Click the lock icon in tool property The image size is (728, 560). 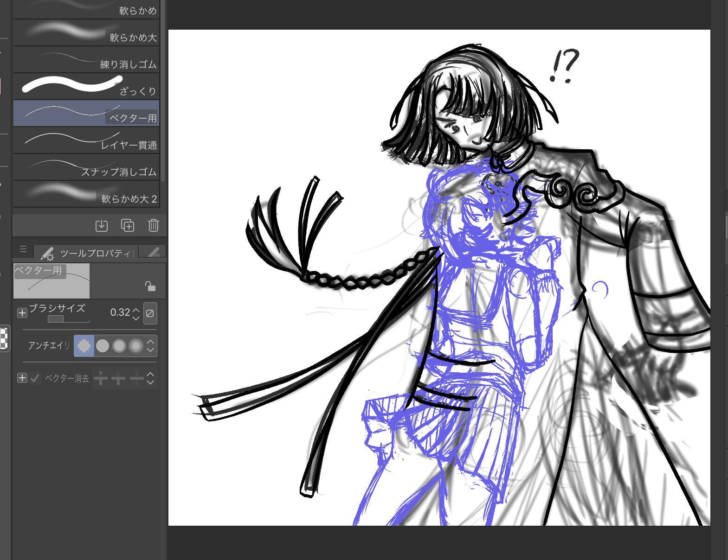150,286
